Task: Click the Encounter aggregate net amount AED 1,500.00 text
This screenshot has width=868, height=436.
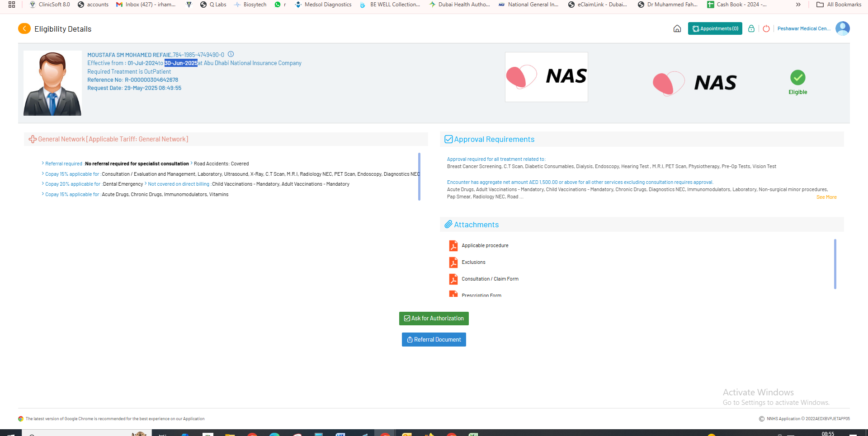Action: [x=580, y=183]
